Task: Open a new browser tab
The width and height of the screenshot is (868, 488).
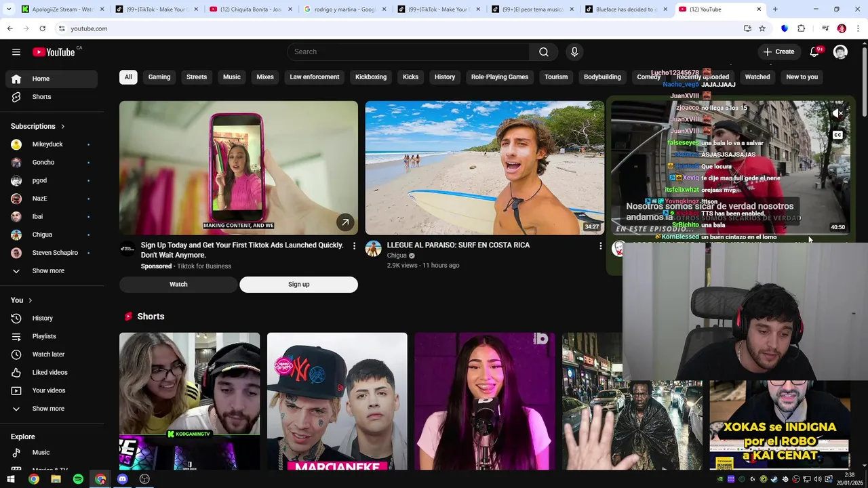Action: (x=775, y=9)
